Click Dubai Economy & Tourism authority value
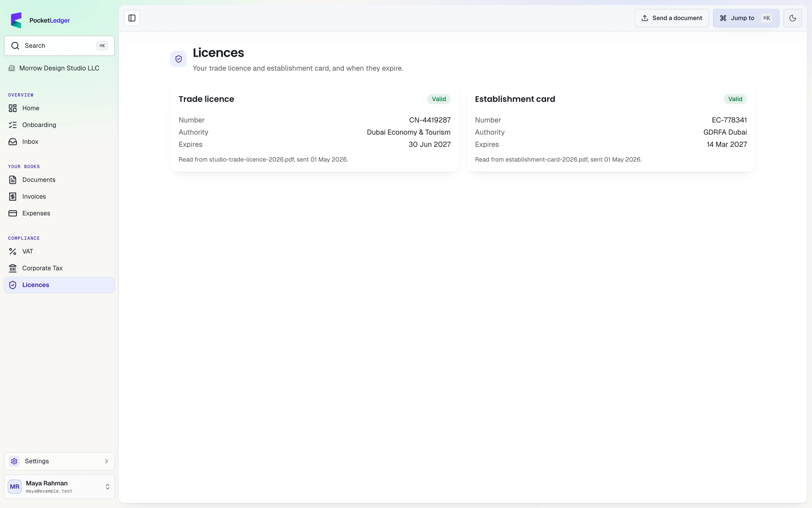The height and width of the screenshot is (508, 812). click(409, 132)
